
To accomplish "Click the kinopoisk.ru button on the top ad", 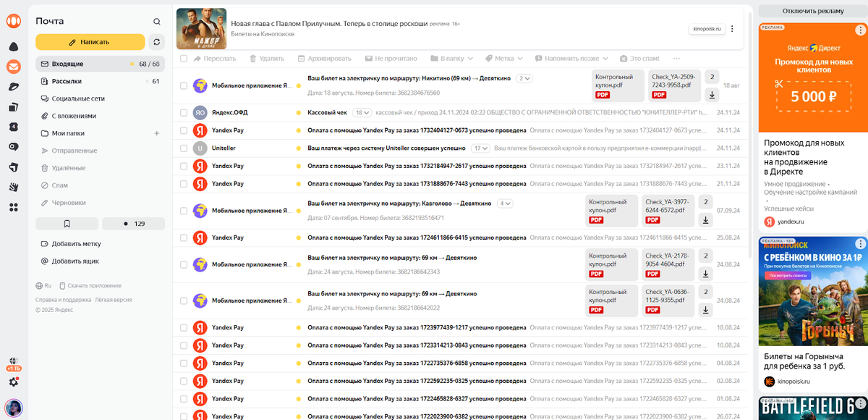I will [x=706, y=29].
